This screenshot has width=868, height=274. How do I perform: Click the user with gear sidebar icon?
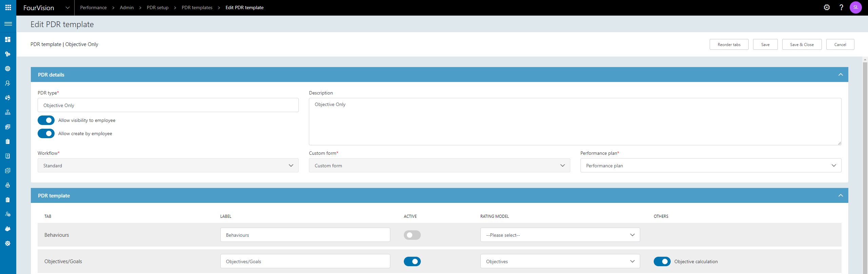click(8, 214)
